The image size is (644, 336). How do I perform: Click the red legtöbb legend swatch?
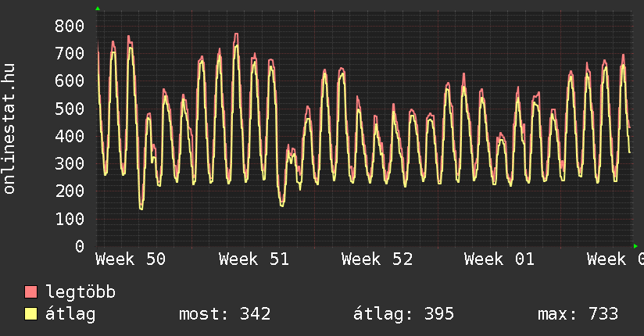[x=31, y=292]
